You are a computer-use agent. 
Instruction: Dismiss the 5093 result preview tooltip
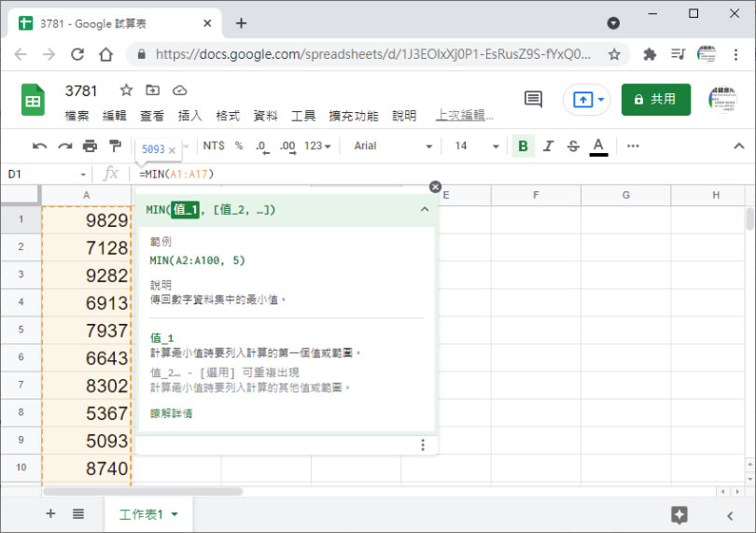pos(172,150)
